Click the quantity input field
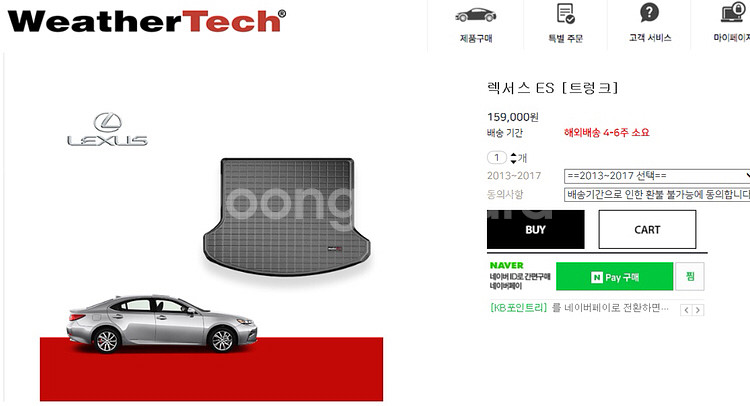Viewport: 750px width, 406px height. tap(497, 157)
